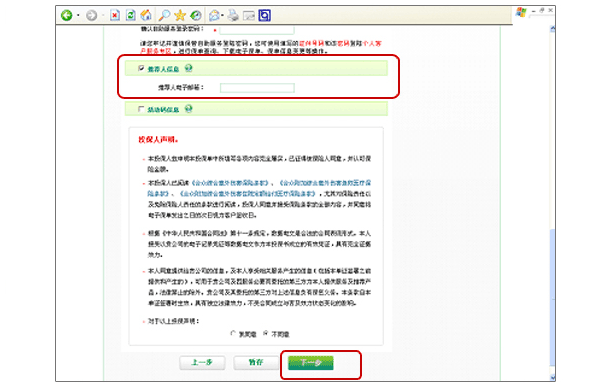Go back with the green arrow
592x383 pixels.
coord(67,15)
